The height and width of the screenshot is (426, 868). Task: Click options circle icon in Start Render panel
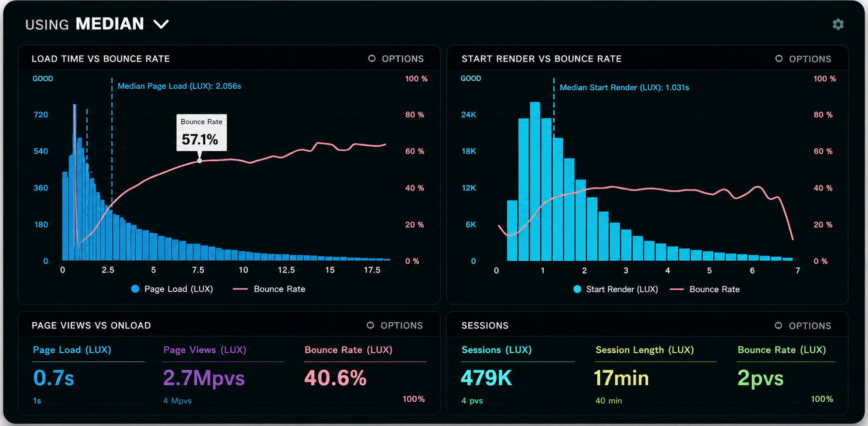[779, 58]
